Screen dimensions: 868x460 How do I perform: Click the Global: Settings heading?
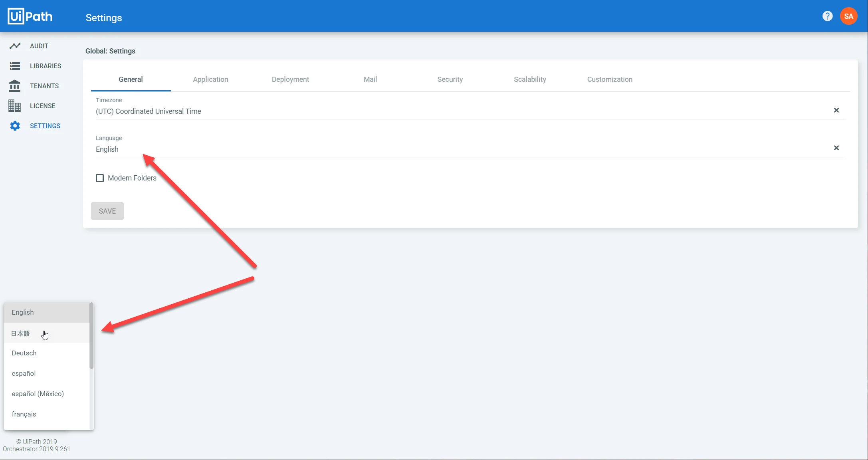(110, 51)
